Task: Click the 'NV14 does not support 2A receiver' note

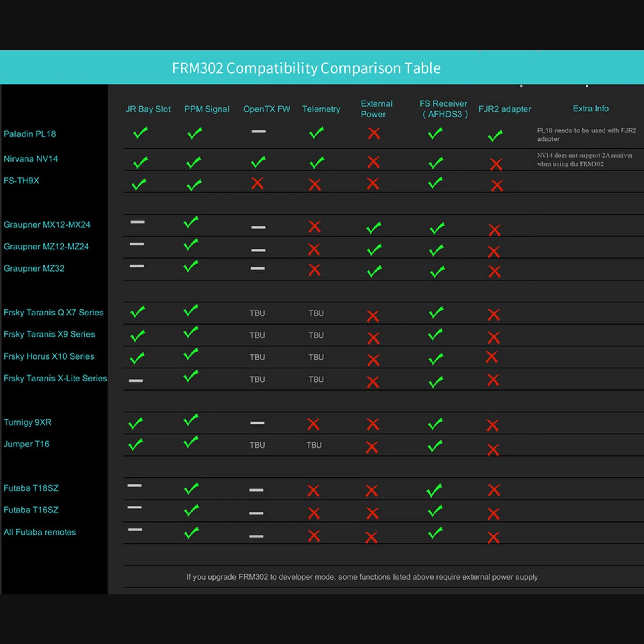Action: tap(584, 159)
